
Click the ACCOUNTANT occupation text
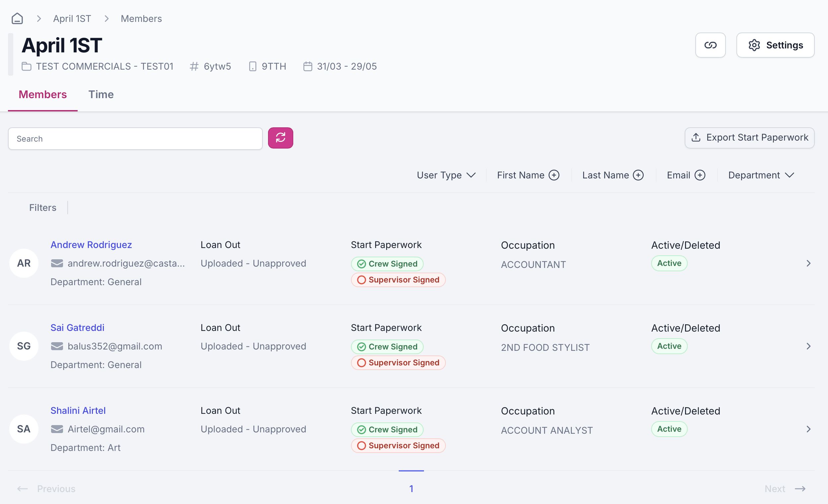(x=533, y=265)
